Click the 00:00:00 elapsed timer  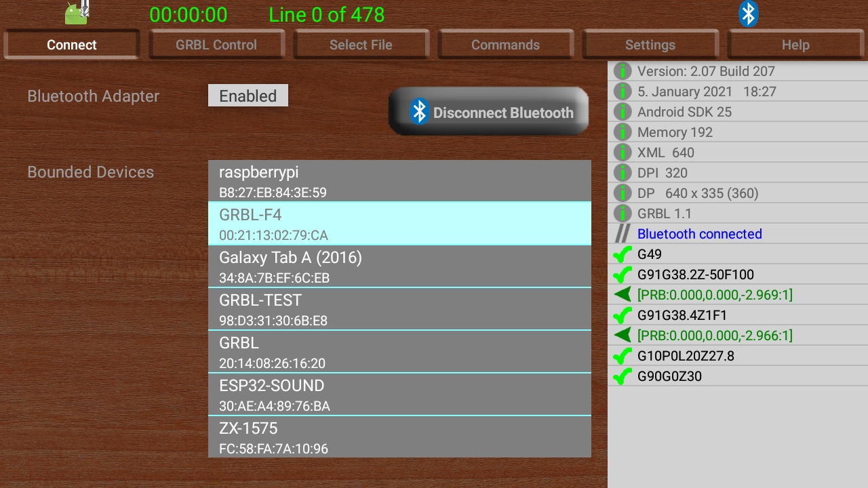point(189,14)
